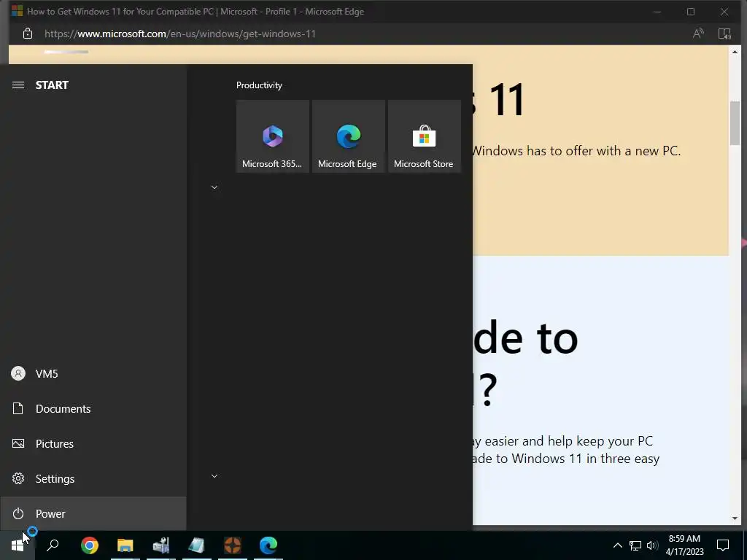
Task: Click the START label
Action: coord(52,85)
